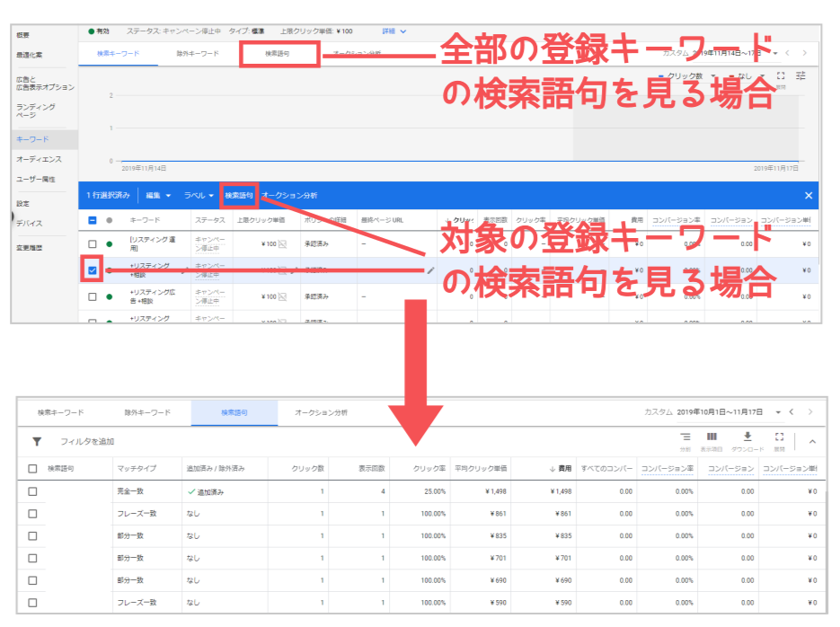The image size is (840, 627).
Task: Switch to the 除外キーワード tab in the lower panel
Action: coord(147,412)
